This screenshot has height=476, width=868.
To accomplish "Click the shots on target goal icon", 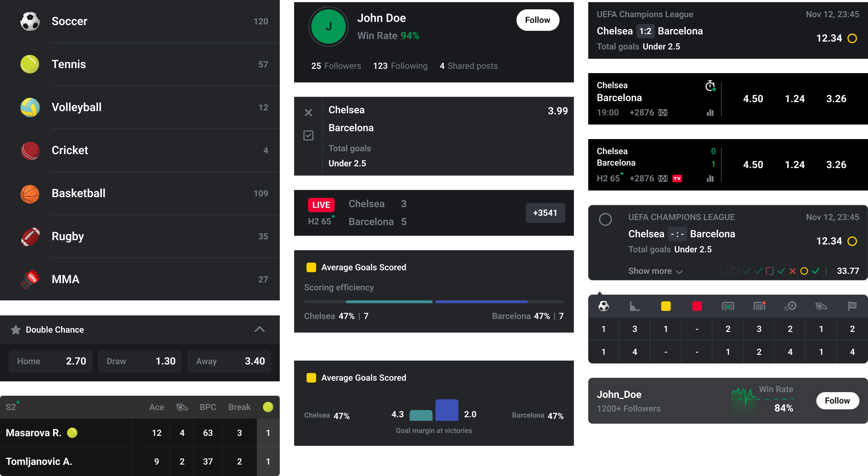I will click(x=728, y=306).
